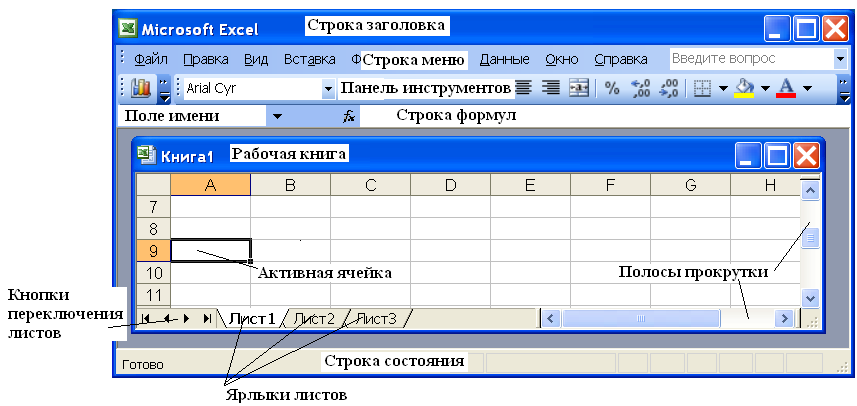This screenshot has height=406, width=857.
Task: Open the fill color dropdown arrow
Action: [x=765, y=89]
